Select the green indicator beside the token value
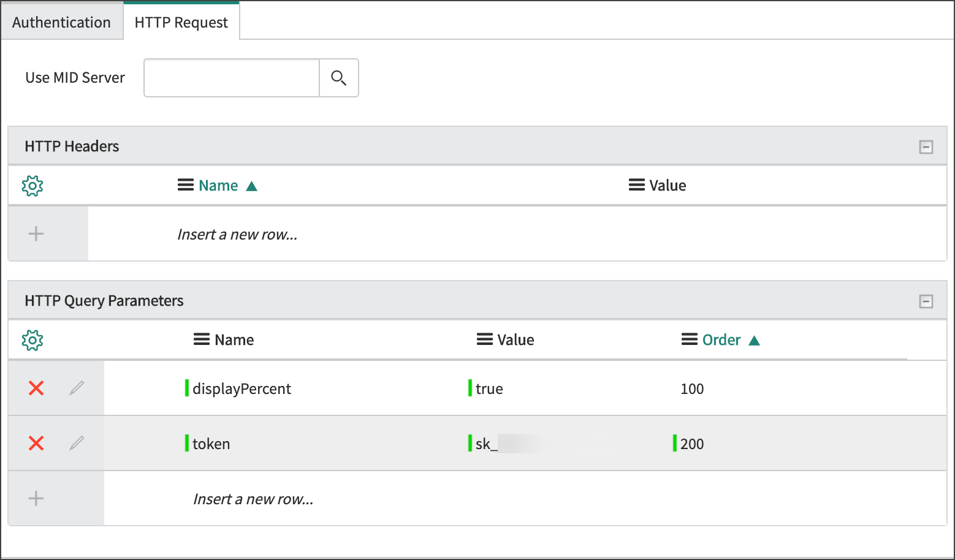Viewport: 955px width, 560px height. 471,444
